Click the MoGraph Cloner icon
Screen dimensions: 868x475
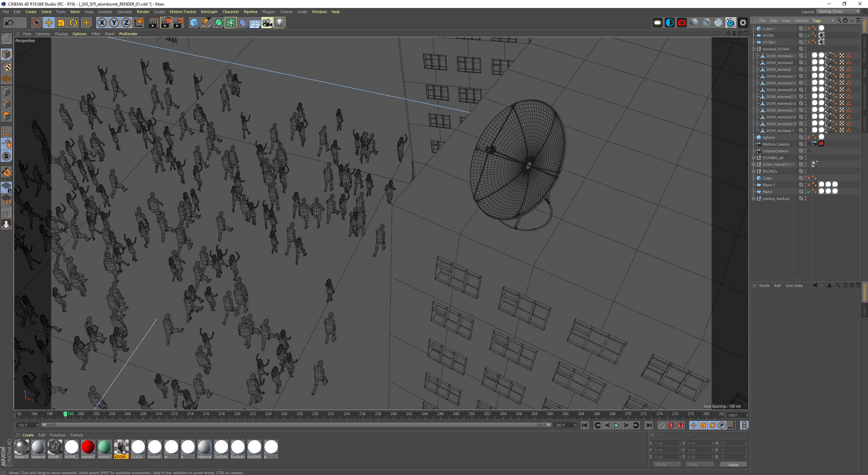tap(230, 22)
